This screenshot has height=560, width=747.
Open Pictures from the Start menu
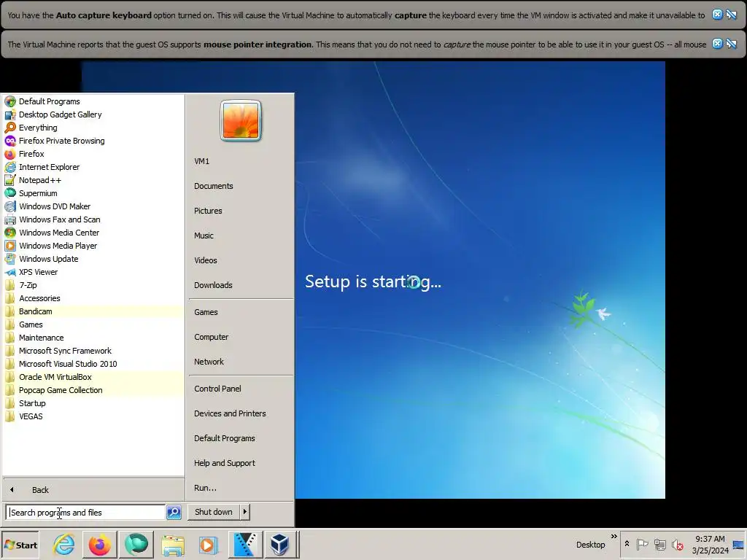(239, 211)
